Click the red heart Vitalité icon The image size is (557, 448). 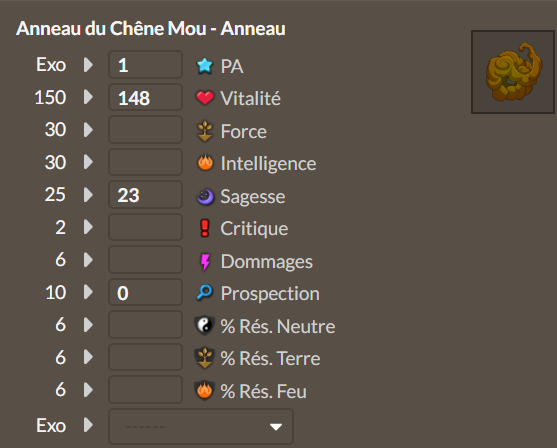[x=205, y=98]
